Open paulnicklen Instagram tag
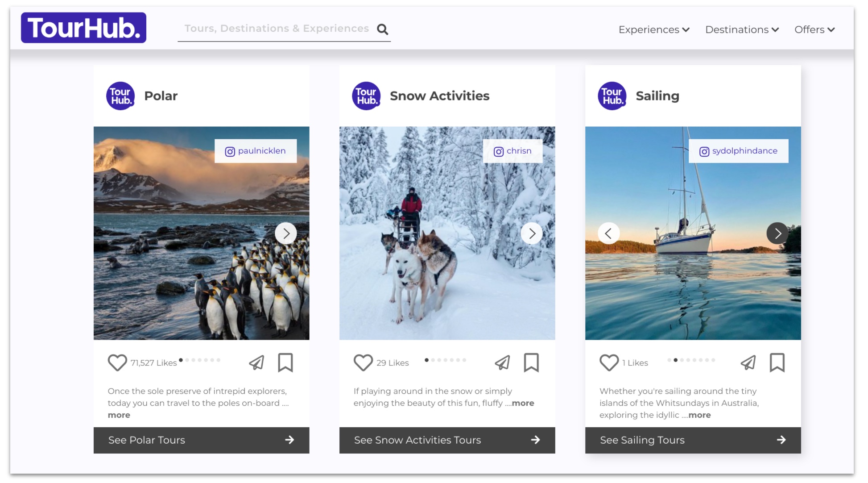The image size is (868, 483). click(x=256, y=151)
